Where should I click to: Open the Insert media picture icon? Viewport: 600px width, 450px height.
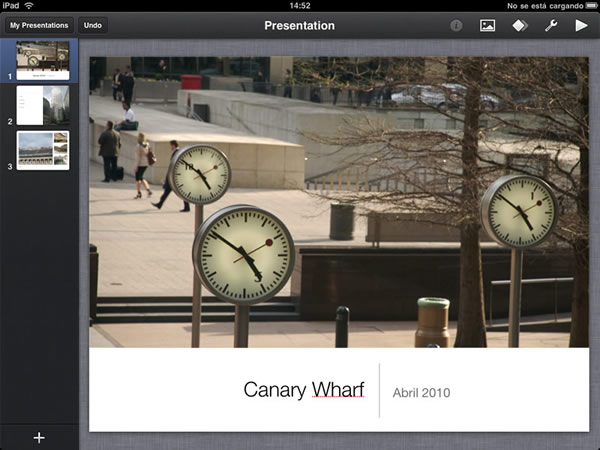[487, 26]
